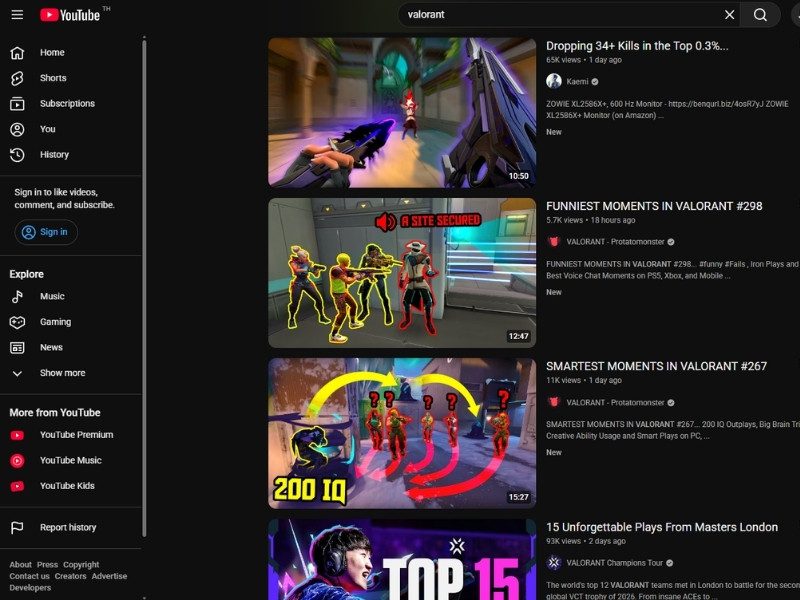Open the hamburger guide menu

(17, 14)
